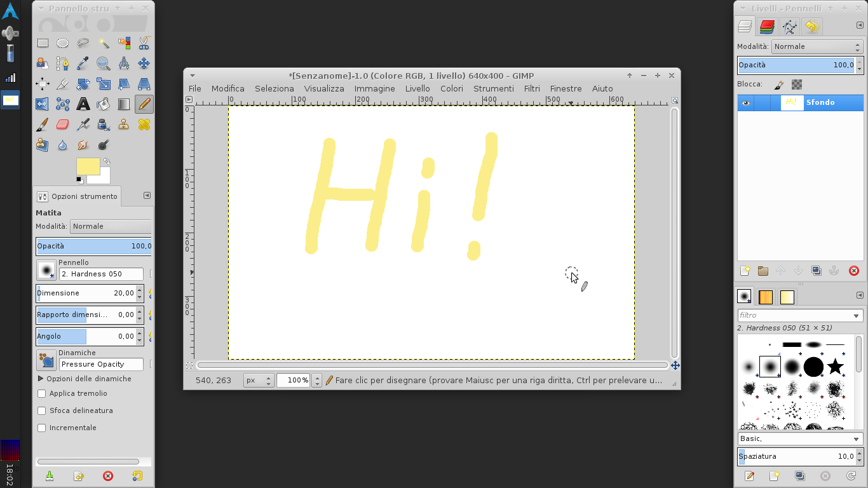Select the Color Picker eyedropper tool
This screenshot has height=488, width=868.
coord(83,64)
